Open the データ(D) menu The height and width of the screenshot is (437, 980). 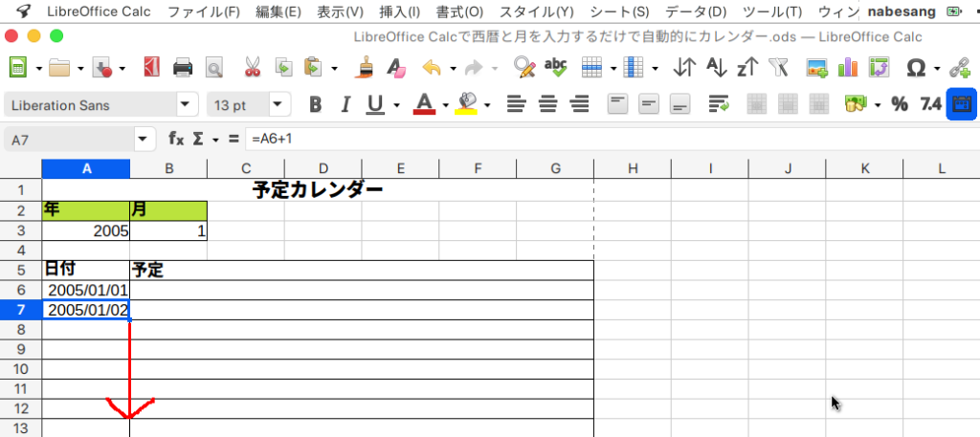point(696,11)
